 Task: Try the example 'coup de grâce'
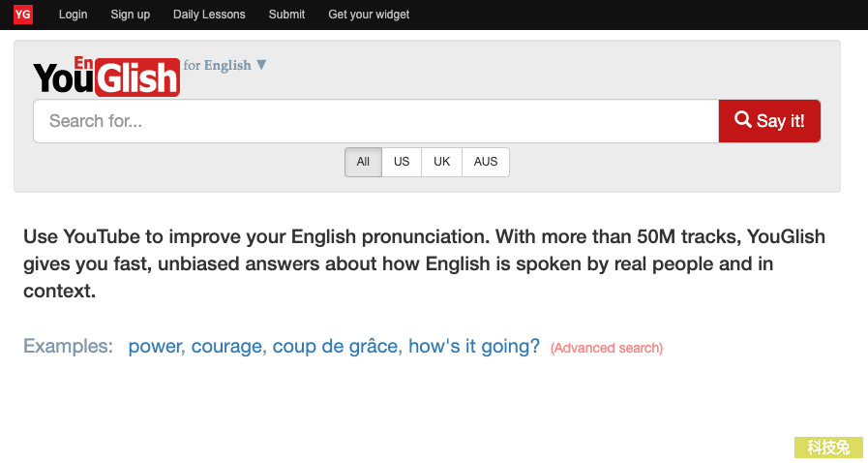click(x=335, y=347)
